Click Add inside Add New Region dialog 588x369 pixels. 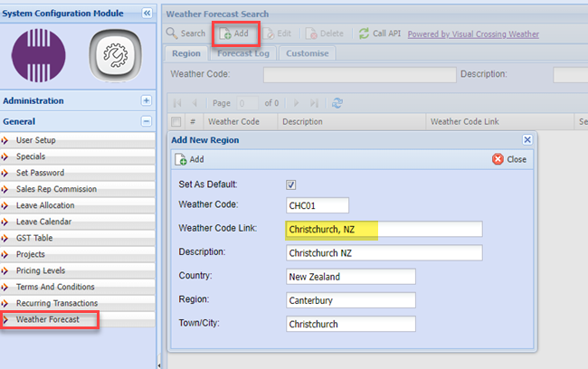(190, 159)
